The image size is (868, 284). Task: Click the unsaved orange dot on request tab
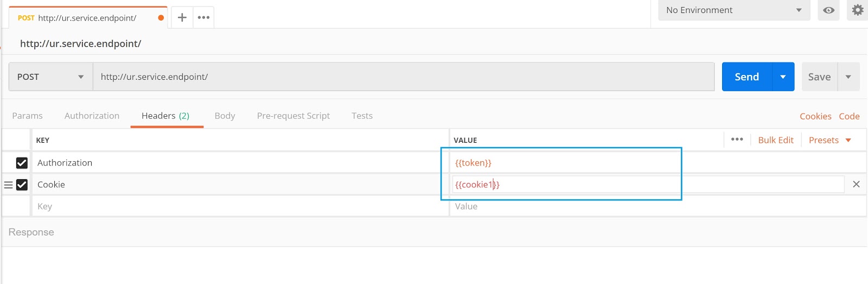coord(161,18)
